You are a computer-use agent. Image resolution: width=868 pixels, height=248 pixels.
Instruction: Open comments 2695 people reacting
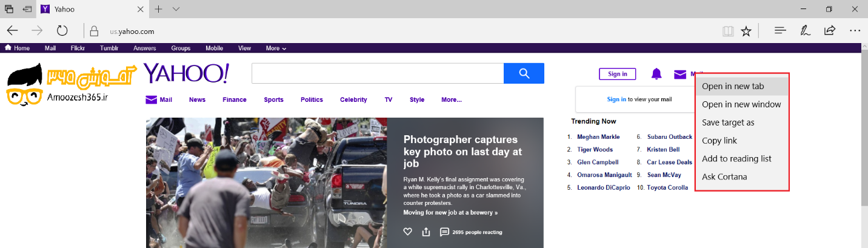(471, 232)
